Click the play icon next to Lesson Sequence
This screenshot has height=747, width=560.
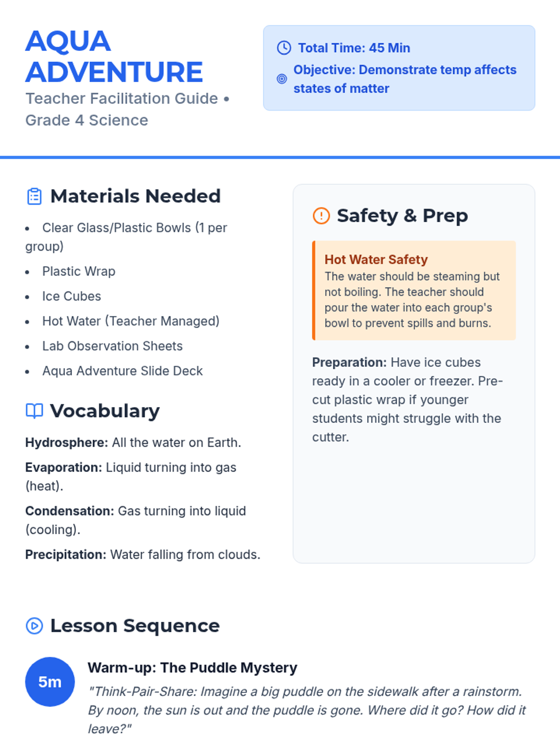(35, 626)
